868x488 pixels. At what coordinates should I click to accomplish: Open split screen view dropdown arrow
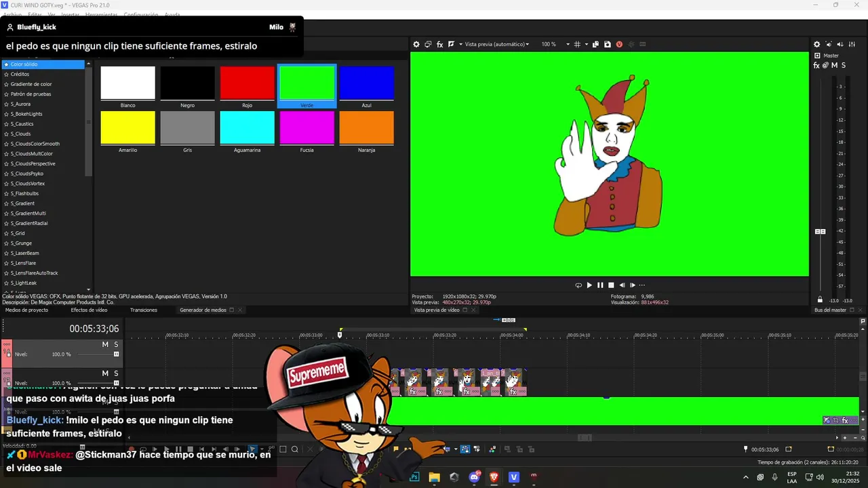(x=460, y=44)
